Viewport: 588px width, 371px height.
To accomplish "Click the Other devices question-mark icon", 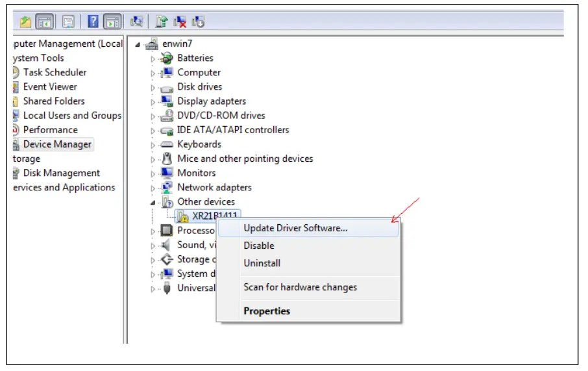I will point(167,202).
